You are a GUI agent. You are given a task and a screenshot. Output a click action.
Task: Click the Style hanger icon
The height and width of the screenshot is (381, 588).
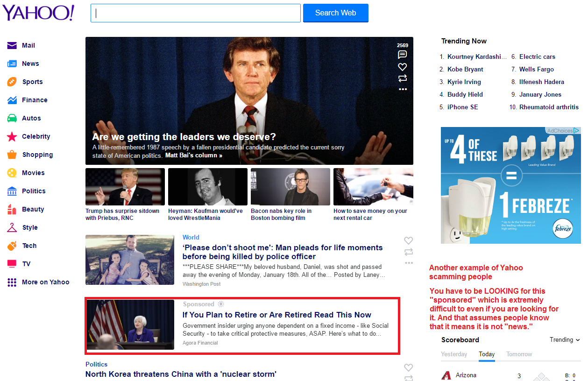tap(12, 227)
